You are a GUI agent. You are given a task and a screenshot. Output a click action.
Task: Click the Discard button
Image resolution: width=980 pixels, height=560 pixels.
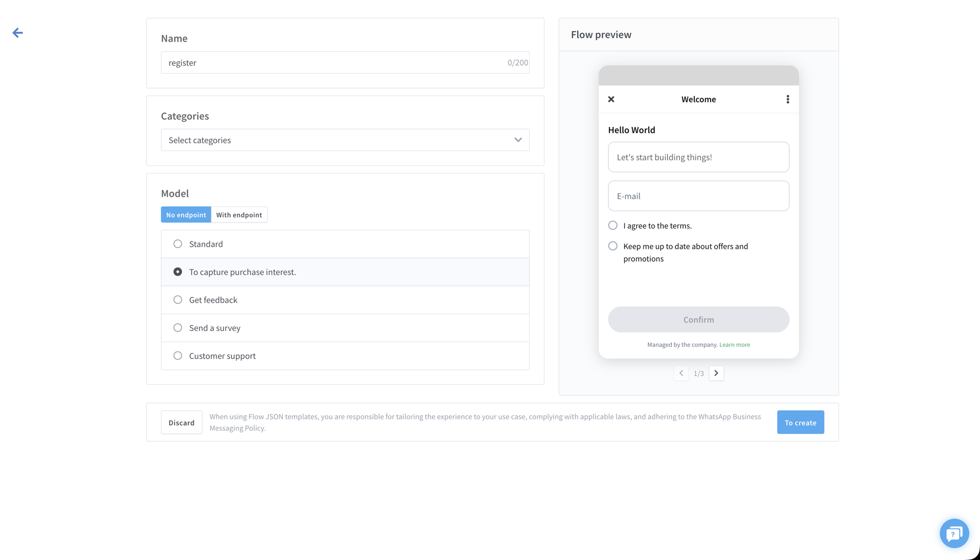coord(182,422)
